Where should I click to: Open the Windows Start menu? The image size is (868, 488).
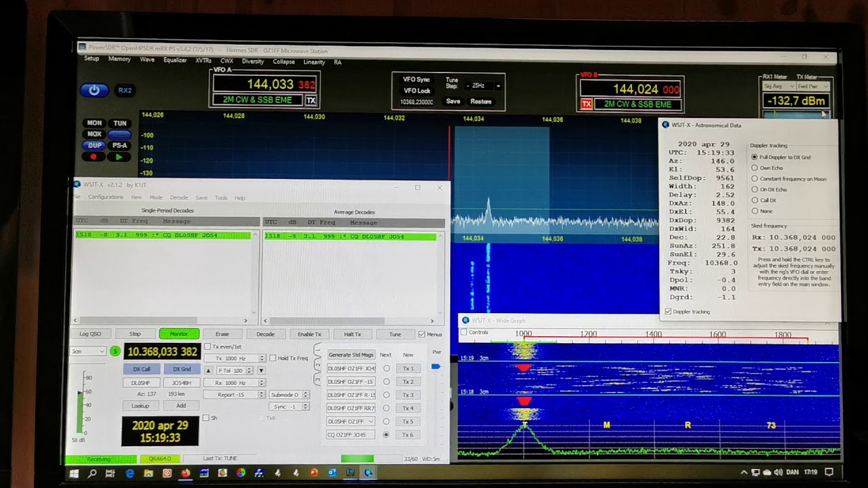74,473
